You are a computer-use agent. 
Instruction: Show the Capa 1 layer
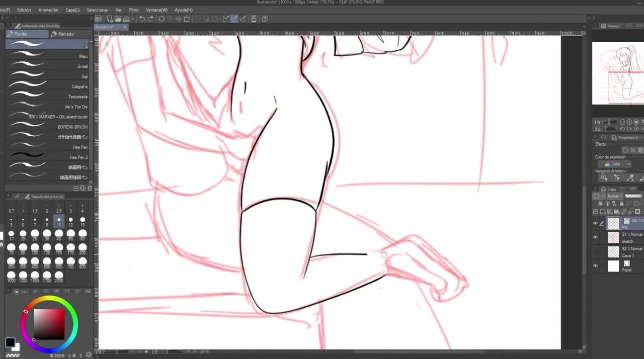596,251
